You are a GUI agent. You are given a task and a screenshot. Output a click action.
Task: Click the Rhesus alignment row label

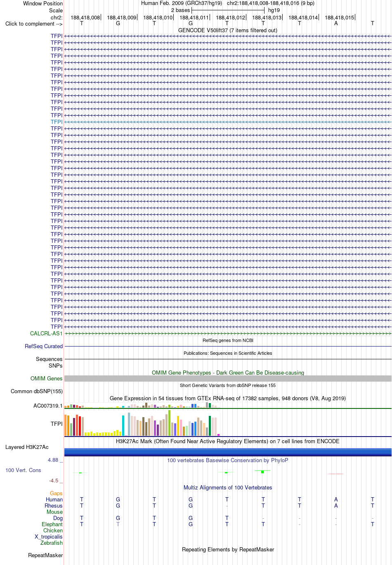coord(54,506)
